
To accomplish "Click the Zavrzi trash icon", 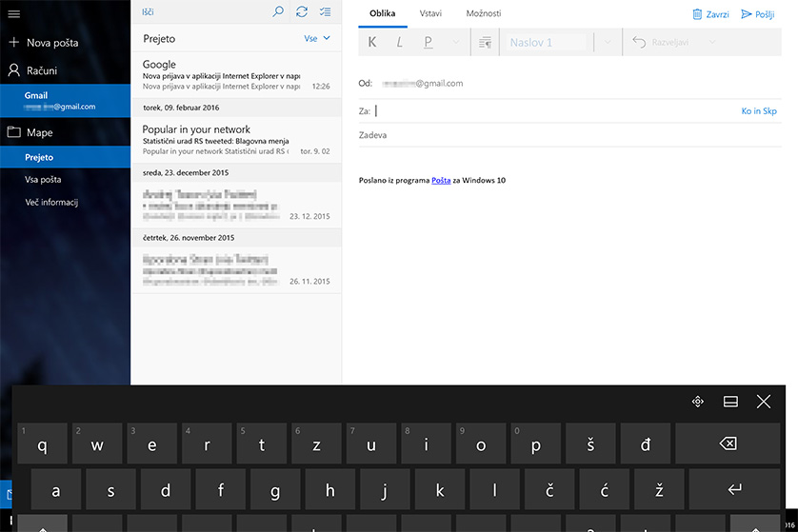I will pos(697,14).
